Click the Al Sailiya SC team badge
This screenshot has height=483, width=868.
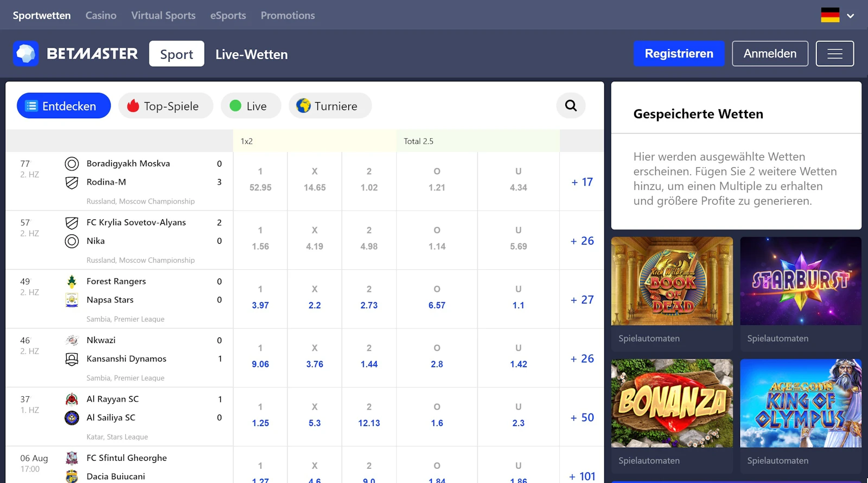[72, 418]
